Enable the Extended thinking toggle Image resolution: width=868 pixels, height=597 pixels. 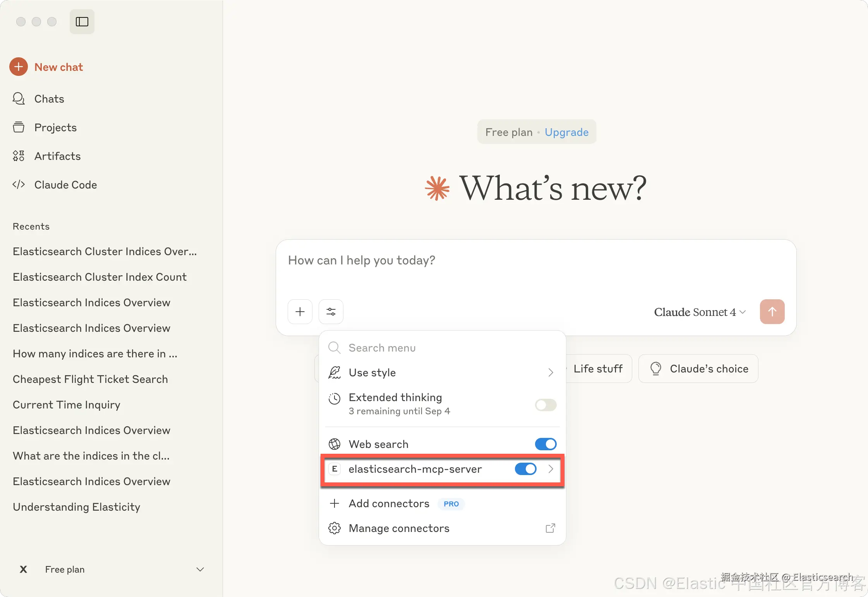(x=546, y=405)
